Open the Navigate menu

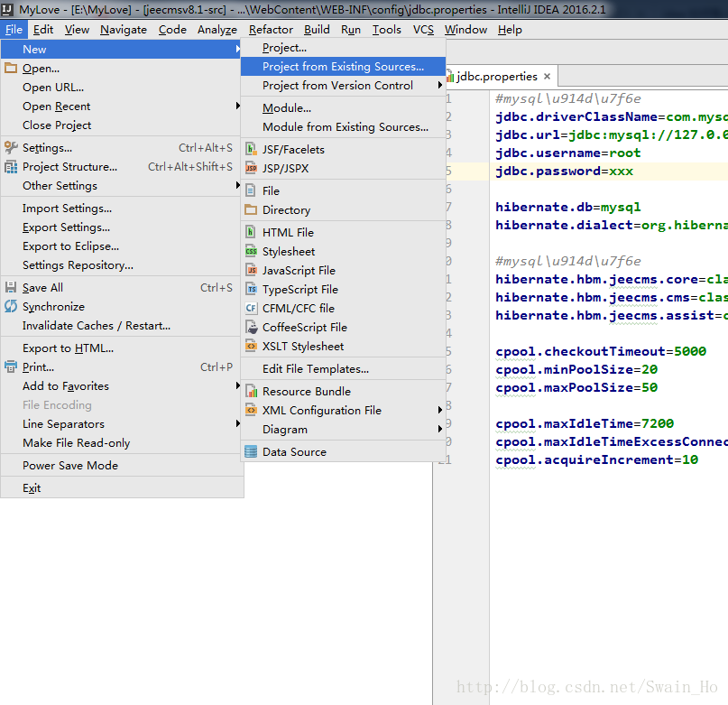coord(123,30)
